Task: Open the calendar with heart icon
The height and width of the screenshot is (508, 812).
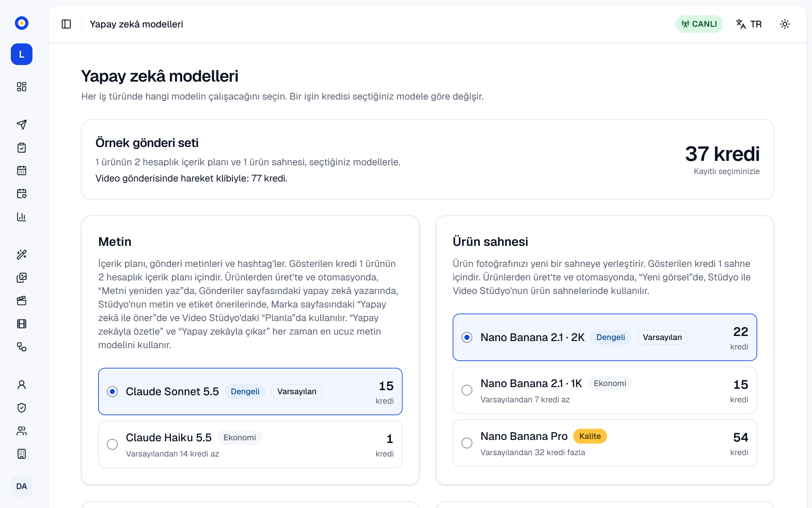Action: tap(22, 194)
